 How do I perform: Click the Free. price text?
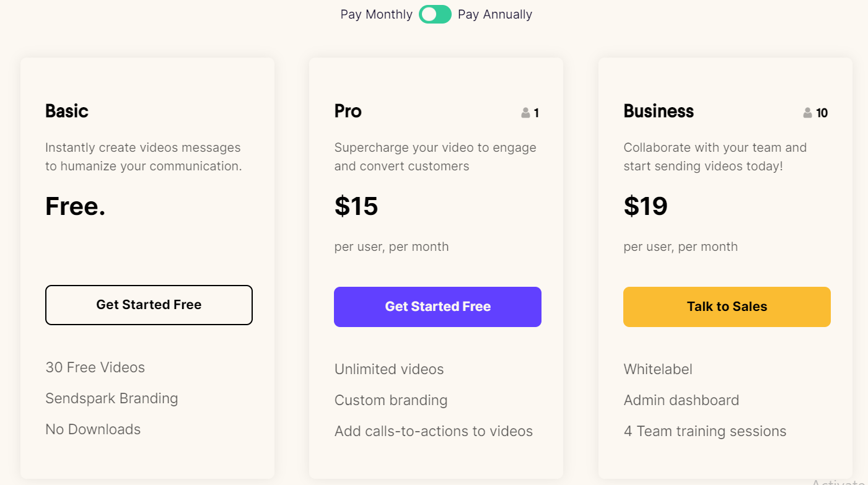click(x=76, y=206)
